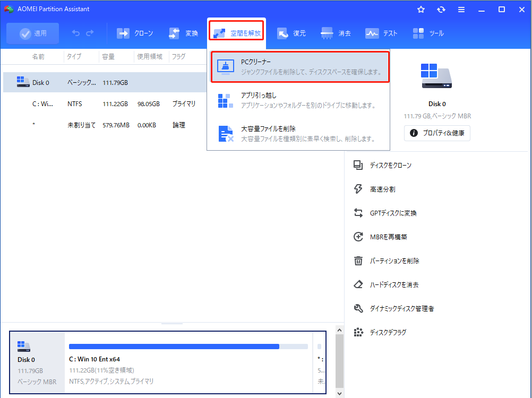Click ダイナミックディスク管理者 option
Screen dimensions: 532x398
coord(402,308)
